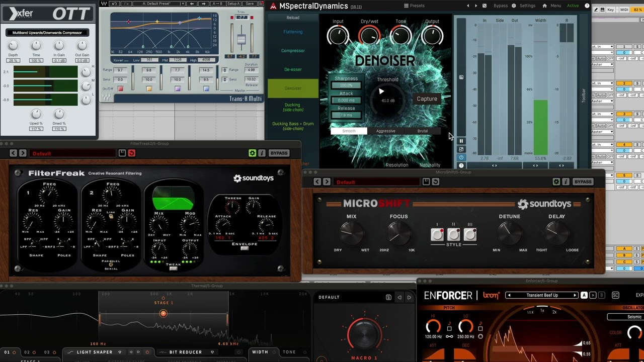Click the meter power icon in MSpectralDynamics
Viewport: 644px width, 362px height.
461,157
